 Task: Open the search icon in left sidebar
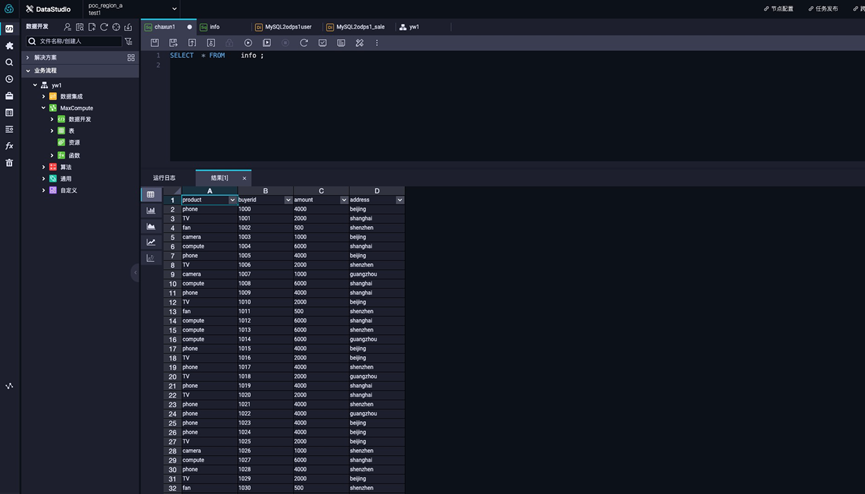pyautogui.click(x=9, y=62)
